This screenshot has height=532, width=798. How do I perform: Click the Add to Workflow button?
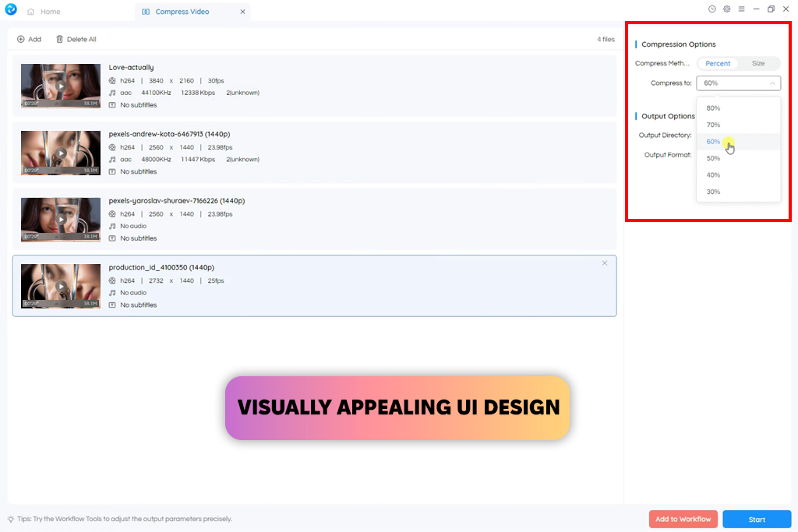(x=683, y=519)
